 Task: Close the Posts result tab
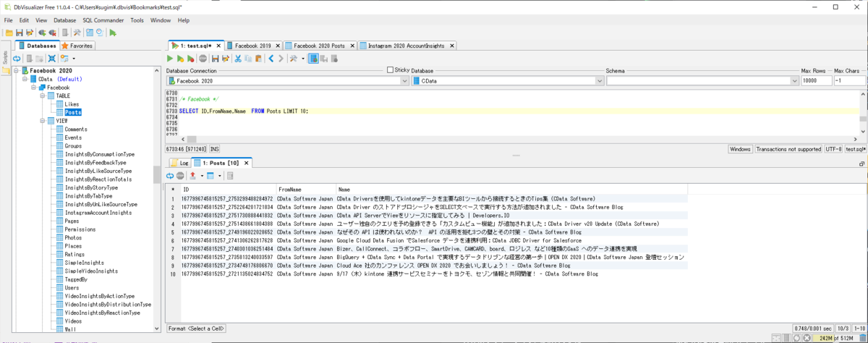(246, 163)
